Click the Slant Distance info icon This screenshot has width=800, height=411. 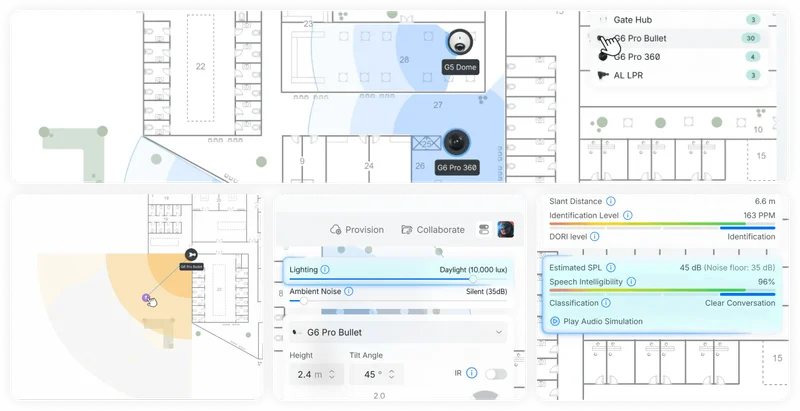tap(610, 201)
